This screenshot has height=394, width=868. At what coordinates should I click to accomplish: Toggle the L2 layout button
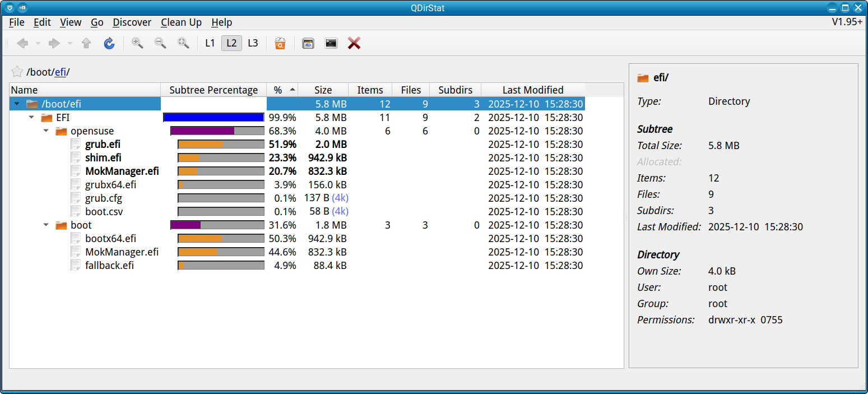tap(231, 43)
